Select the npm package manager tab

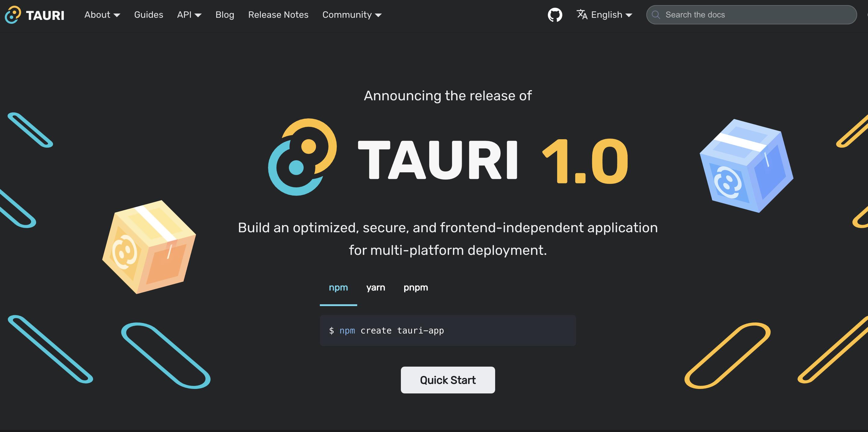[338, 287]
